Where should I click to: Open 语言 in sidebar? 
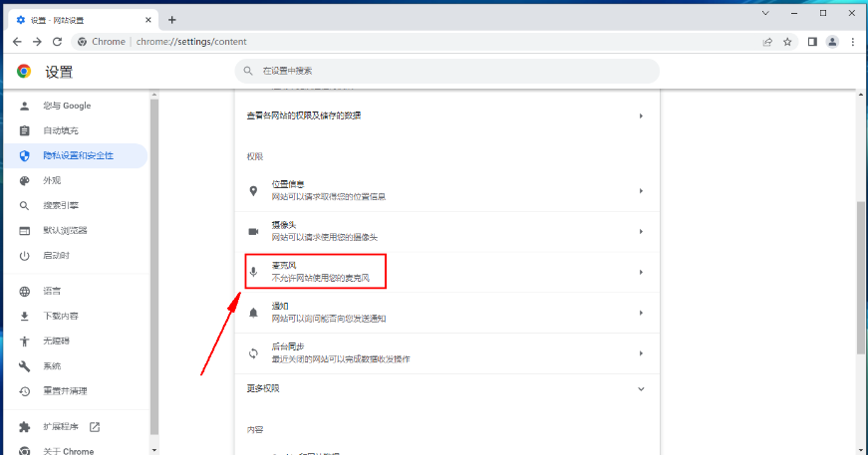coord(76,291)
